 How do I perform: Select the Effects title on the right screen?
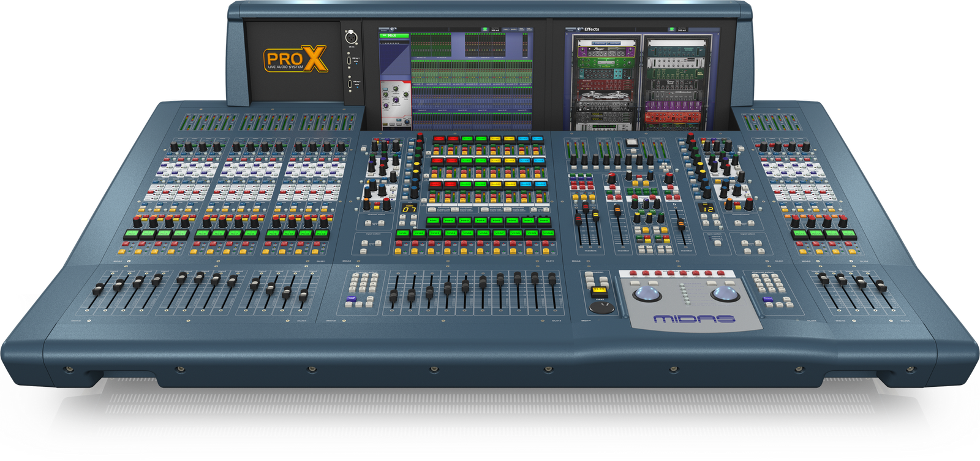592,29
